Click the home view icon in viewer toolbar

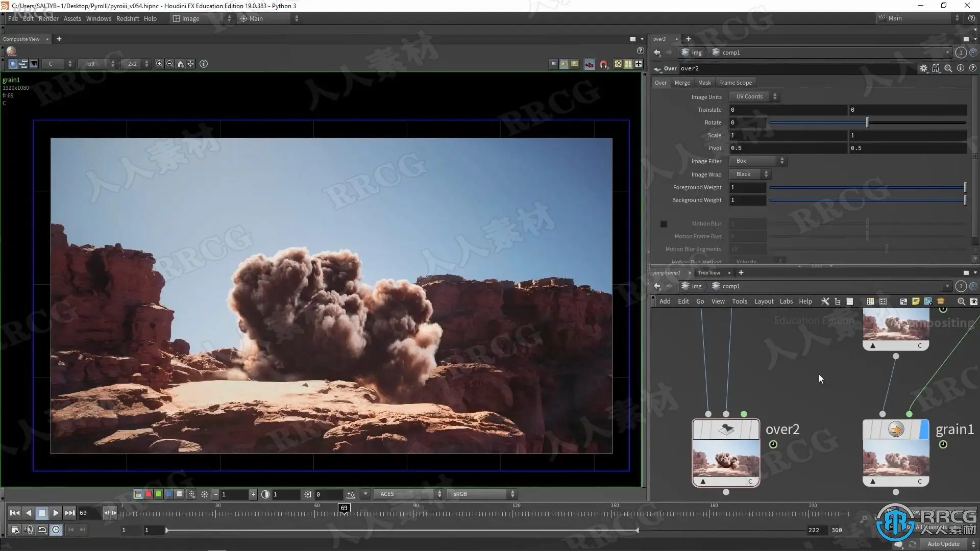[x=180, y=64]
